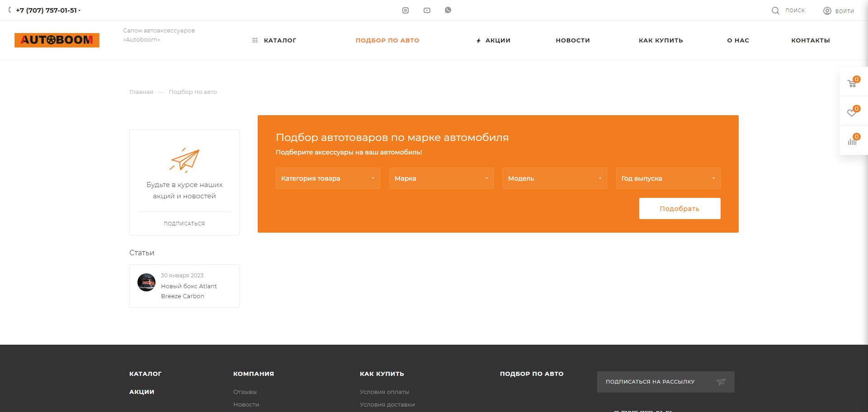Click the Салон автоаксессуаров Autoboom tagline

pos(159,35)
